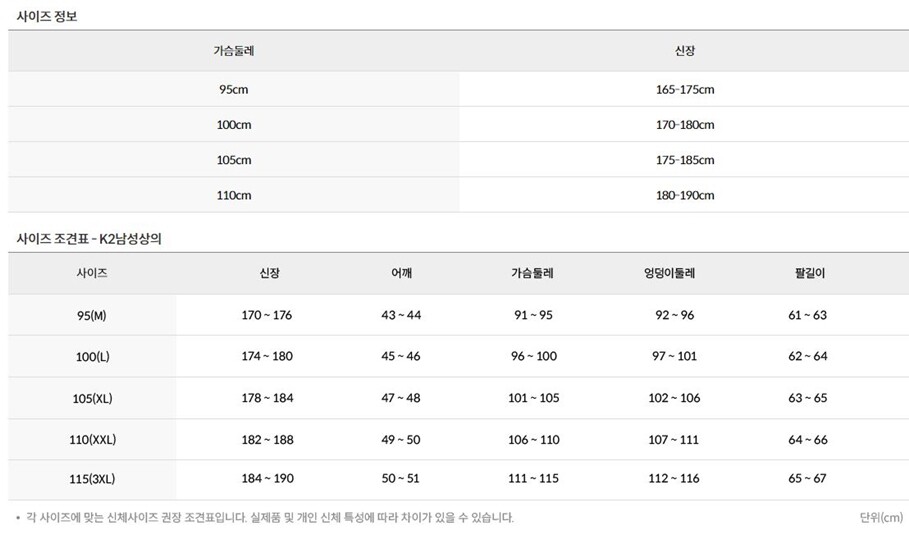Select the 165-175cm height cell
The height and width of the screenshot is (534, 909).
click(685, 90)
